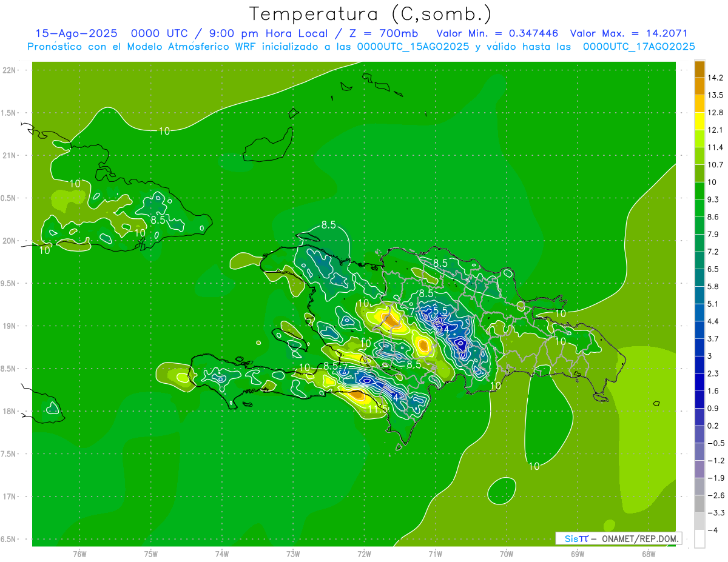The width and height of the screenshot is (728, 562).
Task: Click the 70W longitude axis label
Action: pos(507,554)
